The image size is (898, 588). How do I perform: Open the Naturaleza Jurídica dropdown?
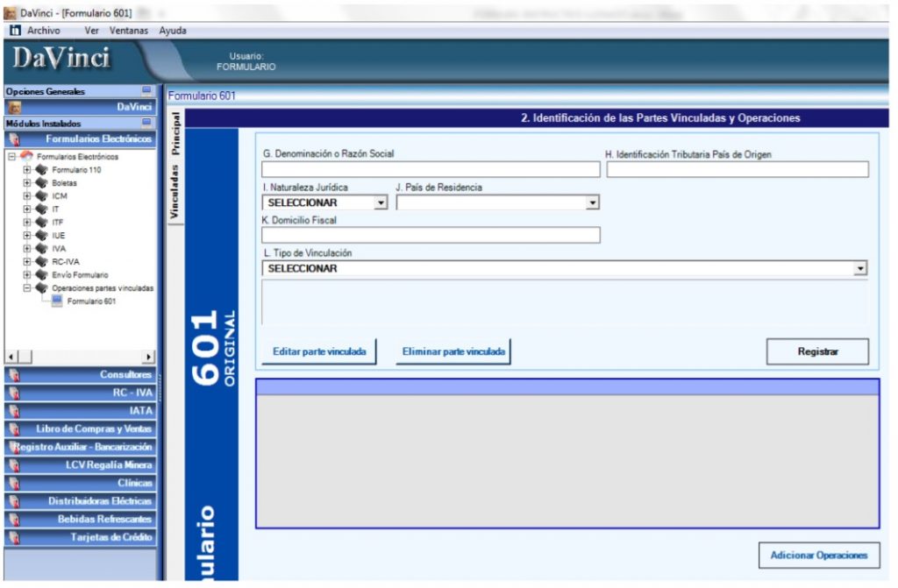(381, 203)
